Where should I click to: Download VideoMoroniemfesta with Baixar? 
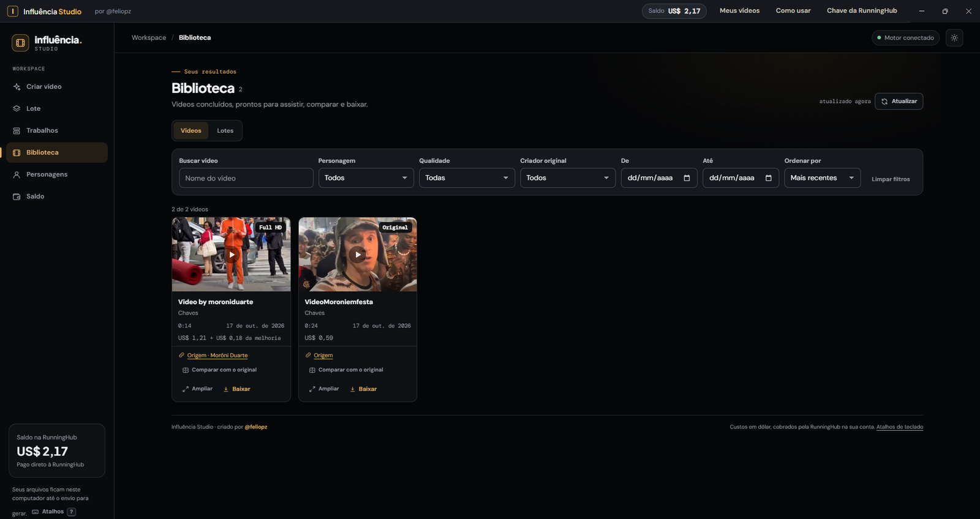363,389
